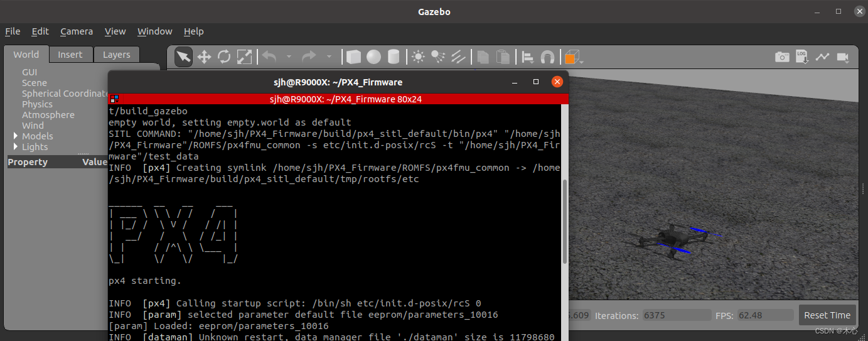Insert a sphere shape
Image resolution: width=868 pixels, height=341 pixels.
pyautogui.click(x=374, y=57)
